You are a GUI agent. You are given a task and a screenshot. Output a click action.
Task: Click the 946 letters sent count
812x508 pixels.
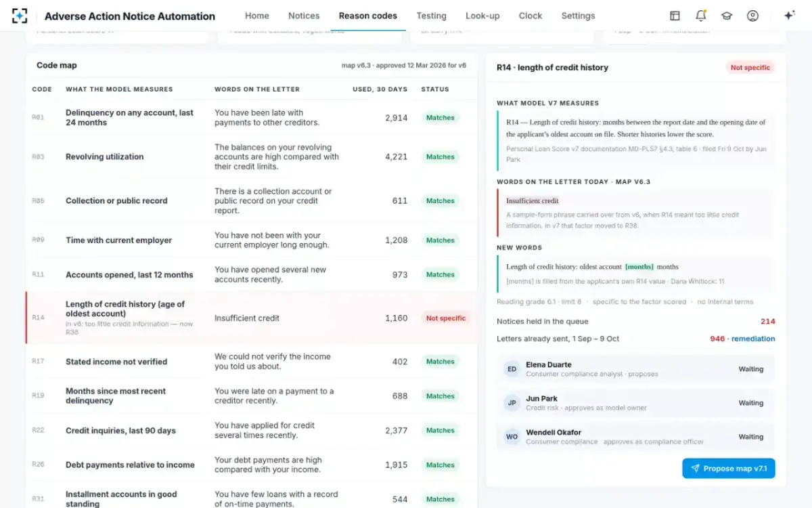[717, 339]
